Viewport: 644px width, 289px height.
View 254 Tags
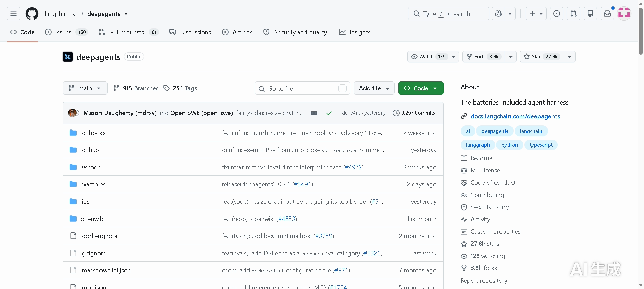click(x=180, y=88)
